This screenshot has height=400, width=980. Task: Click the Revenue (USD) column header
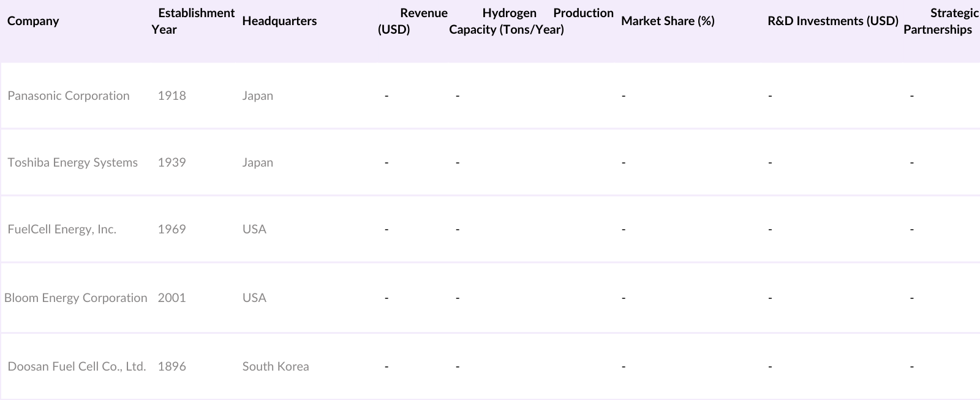coord(412,21)
